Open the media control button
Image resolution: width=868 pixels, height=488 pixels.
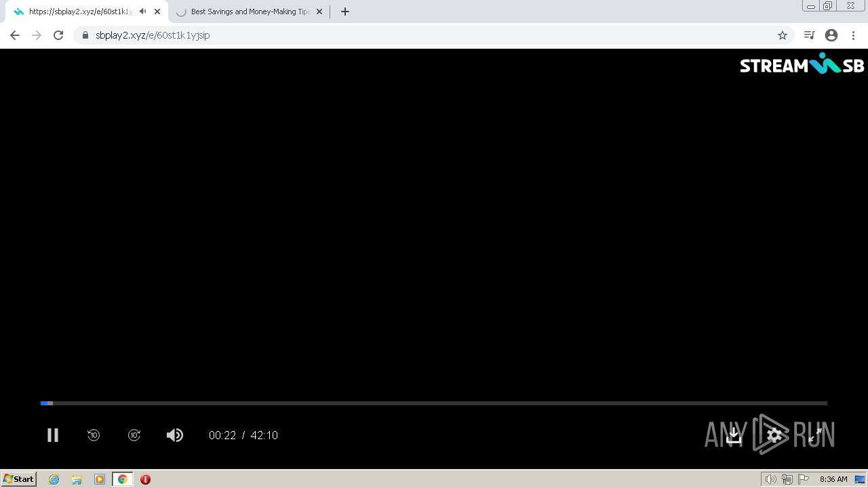coord(809,35)
